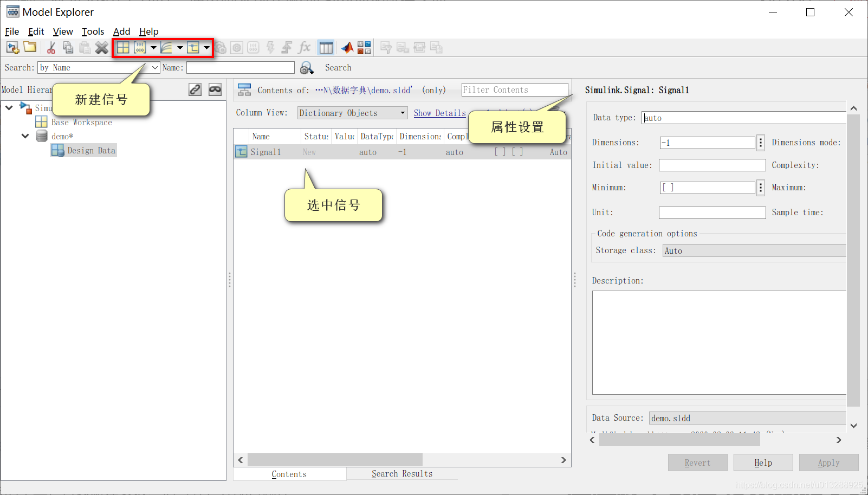Screen dimensions: 868x495
Task: Click the MATLAB logo toolbar icon
Action: [347, 48]
